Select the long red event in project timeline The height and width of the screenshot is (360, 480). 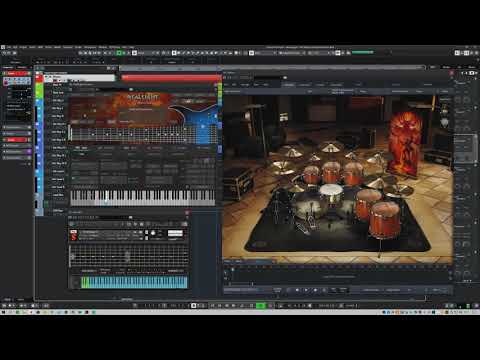(171, 78)
